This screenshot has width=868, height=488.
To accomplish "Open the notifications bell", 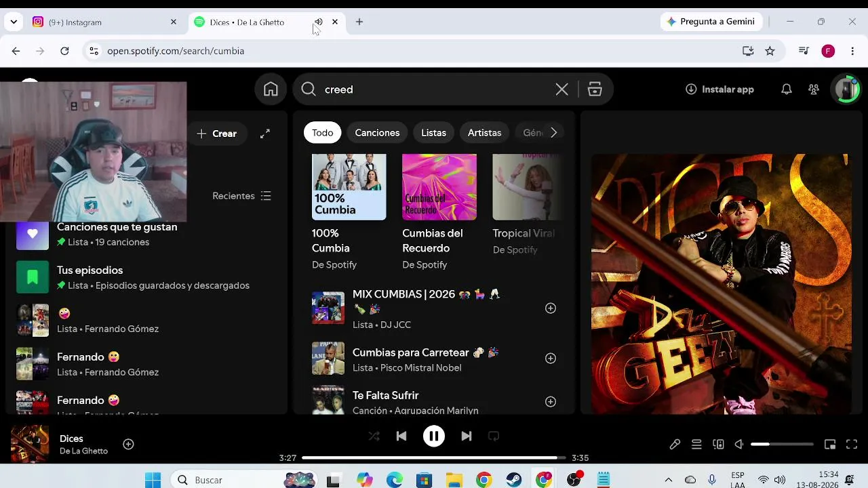I will click(x=787, y=89).
